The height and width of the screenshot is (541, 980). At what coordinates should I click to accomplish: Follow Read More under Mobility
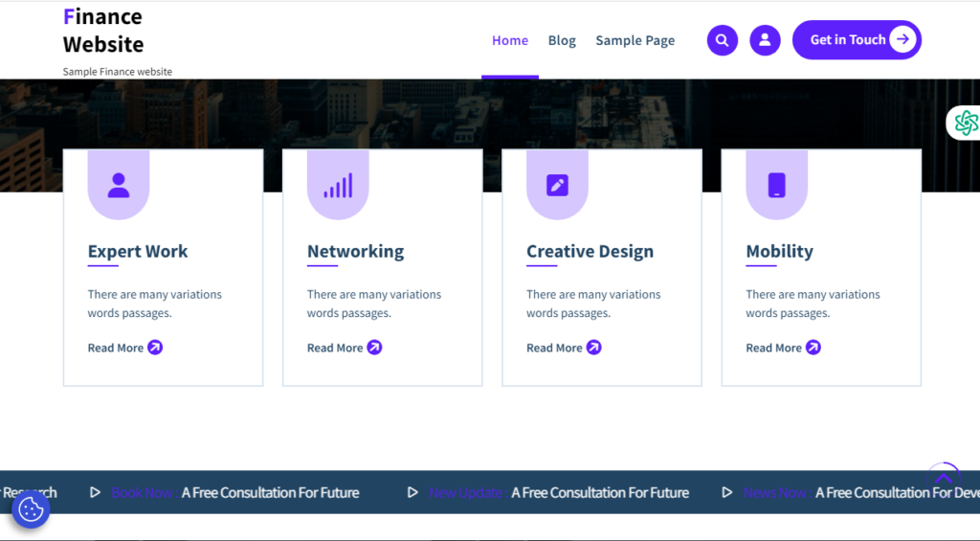tap(782, 348)
